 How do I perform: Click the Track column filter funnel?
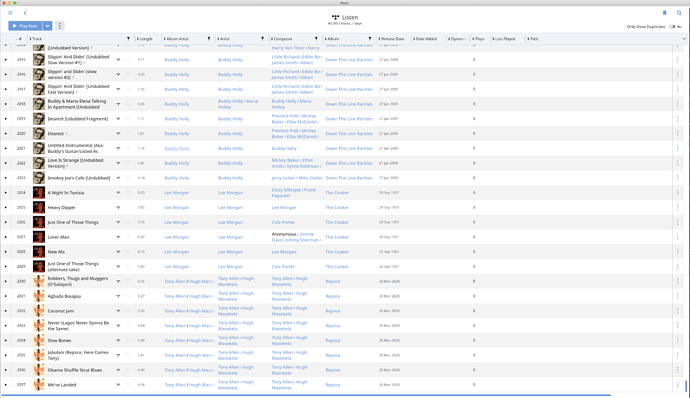128,39
